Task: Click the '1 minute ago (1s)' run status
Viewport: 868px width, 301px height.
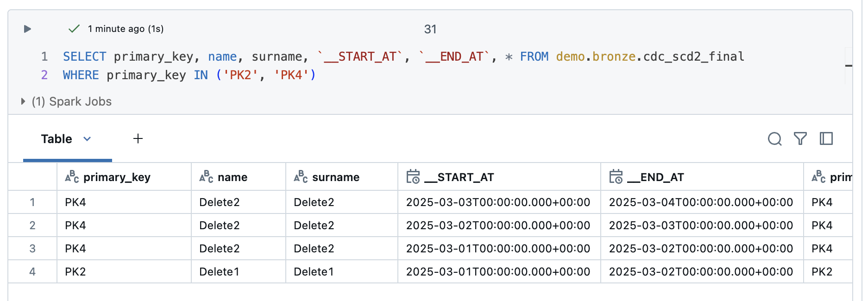Action: coord(126,29)
